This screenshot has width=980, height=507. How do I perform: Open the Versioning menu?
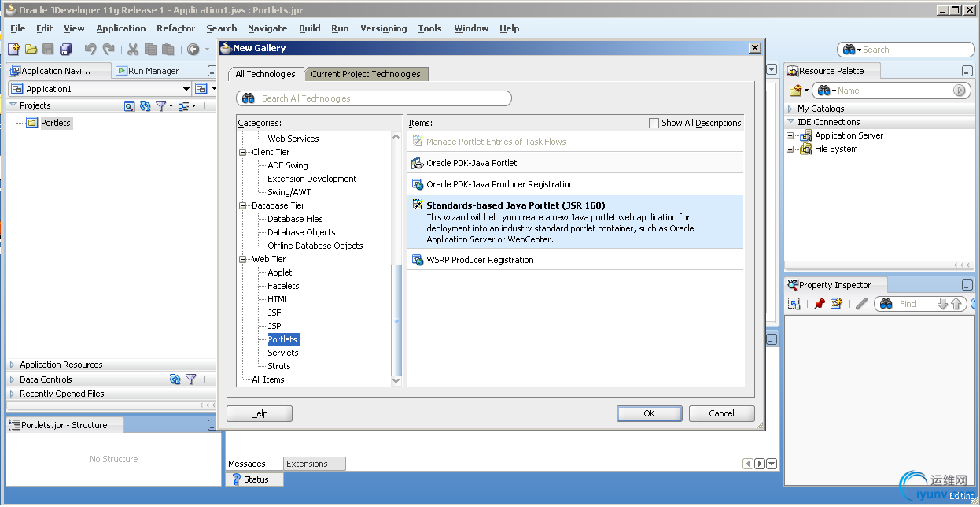[x=384, y=28]
